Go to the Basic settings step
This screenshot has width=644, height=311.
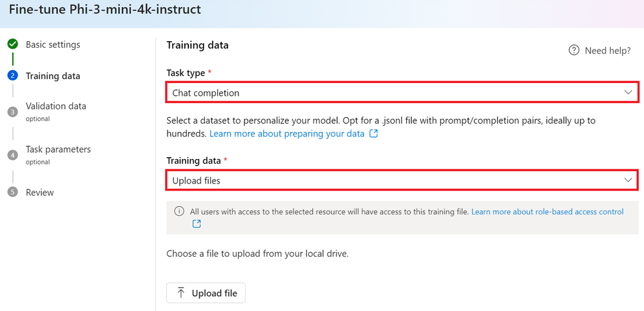click(53, 44)
